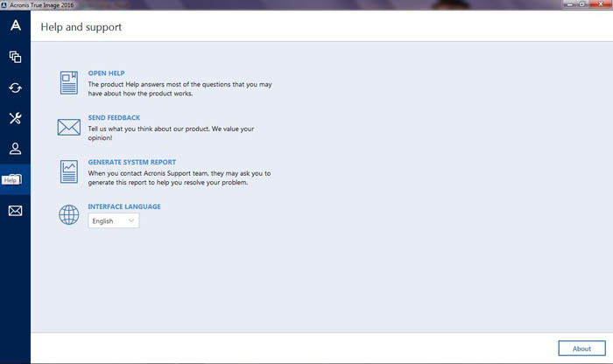Image resolution: width=613 pixels, height=364 pixels.
Task: Click the product Help description text
Action: tap(180, 89)
